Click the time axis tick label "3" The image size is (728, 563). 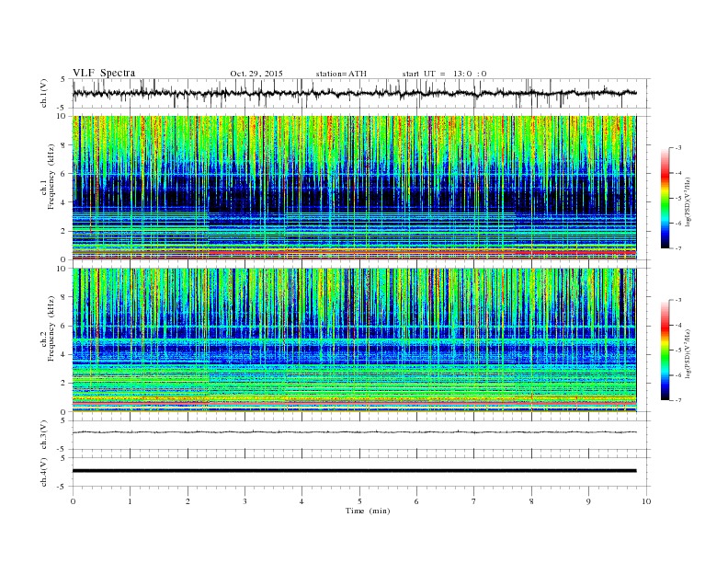pyautogui.click(x=245, y=501)
